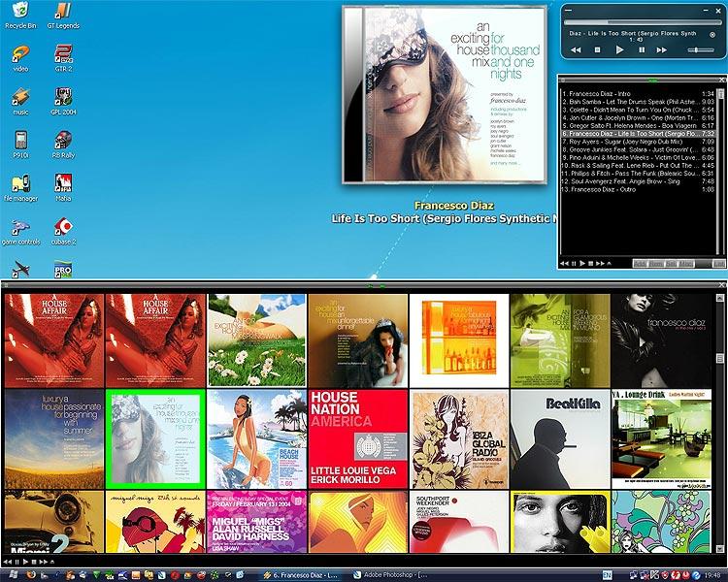Click Pause in the playlist window footer
The height and width of the screenshot is (582, 728).
point(574,264)
